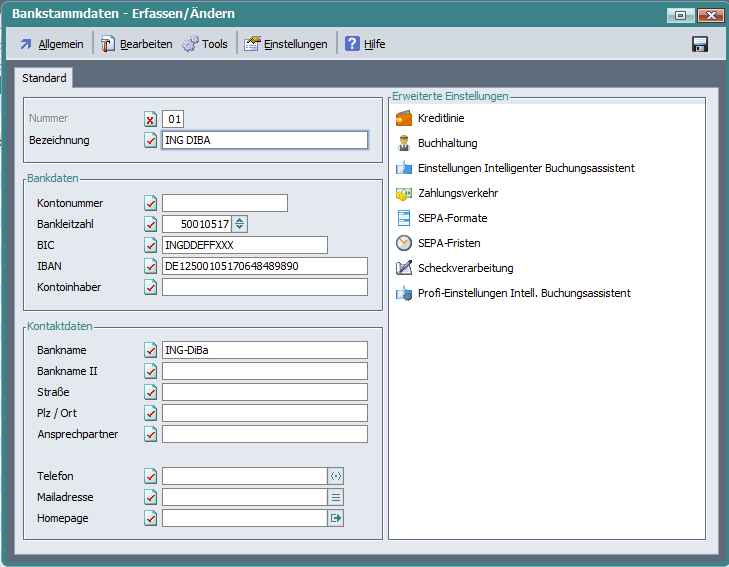Open the Mailadresse list button
Viewport: 729px width, 567px height.
tap(336, 497)
